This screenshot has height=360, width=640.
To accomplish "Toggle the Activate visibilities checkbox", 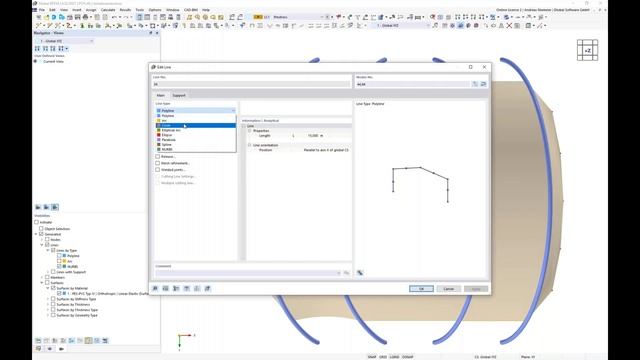I will [36, 222].
